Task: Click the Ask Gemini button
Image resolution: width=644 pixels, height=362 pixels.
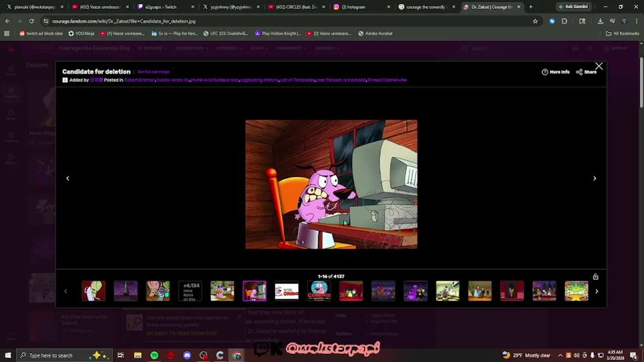Action: [573, 7]
